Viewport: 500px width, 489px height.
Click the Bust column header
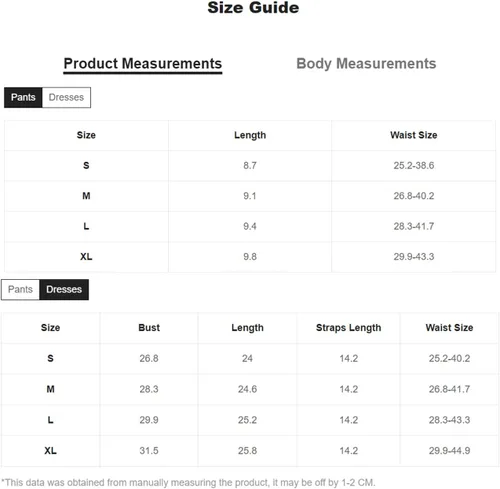pos(149,328)
